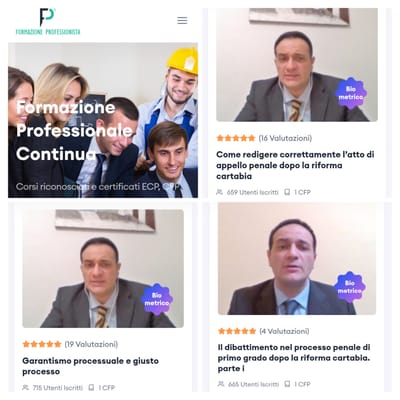Click the Biometrico badge on the dibattimento course
400x400 pixels.
pos(350,287)
